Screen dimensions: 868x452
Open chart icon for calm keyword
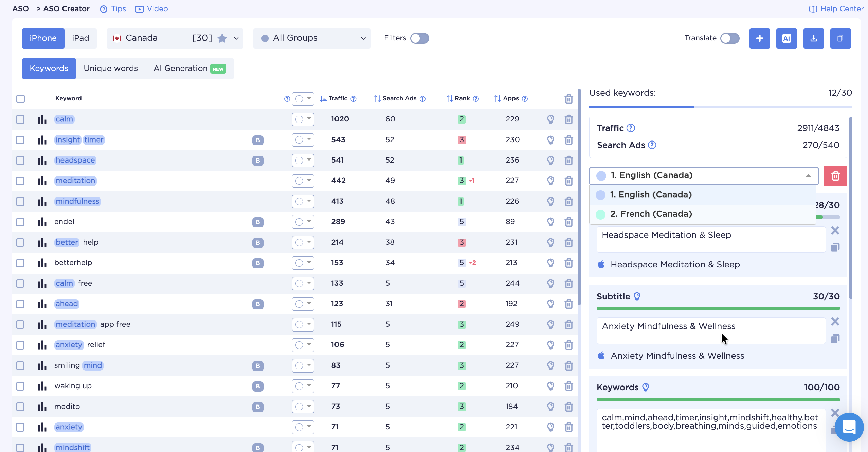(42, 119)
